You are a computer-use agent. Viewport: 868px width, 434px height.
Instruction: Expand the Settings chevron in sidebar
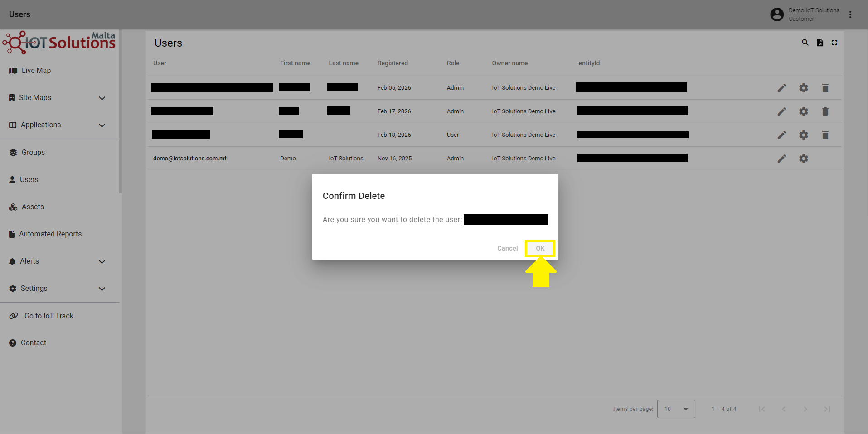(x=102, y=289)
